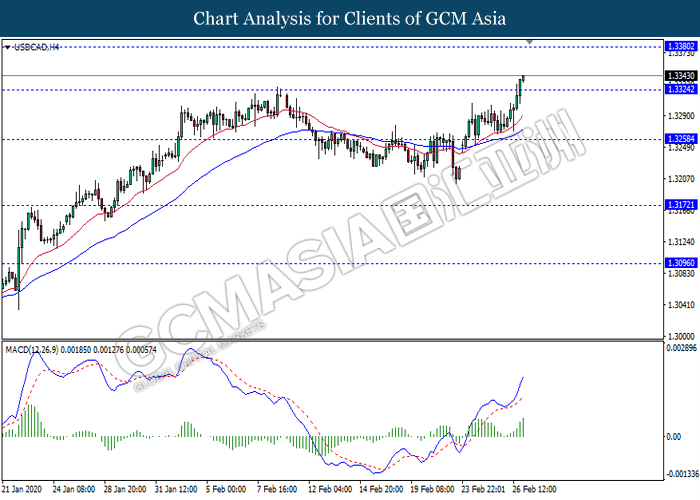Click the 31 Jan 12:00 date label
The height and width of the screenshot is (500, 700).
point(176,489)
